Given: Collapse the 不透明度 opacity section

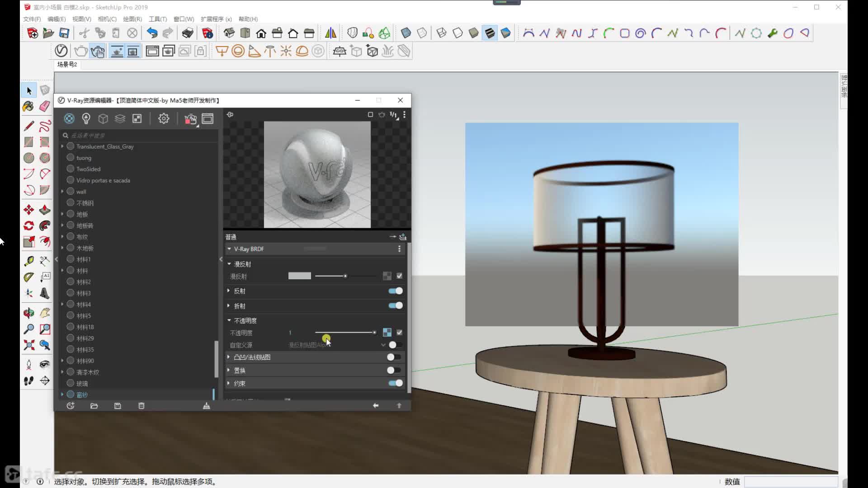Looking at the screenshot, I should 229,320.
